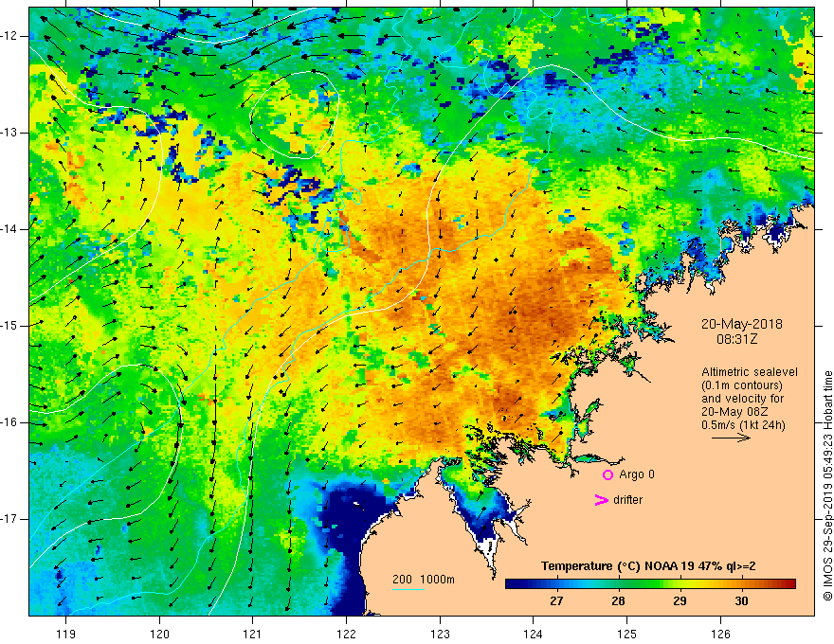Click the latitude label -13
The image size is (834, 644).
(9, 133)
